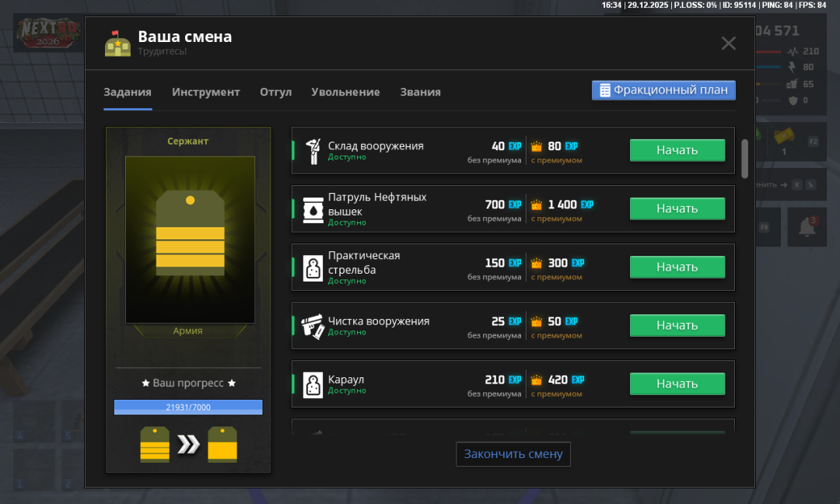Click the military base icon in header
Viewport: 840px width, 504px height.
(x=117, y=44)
